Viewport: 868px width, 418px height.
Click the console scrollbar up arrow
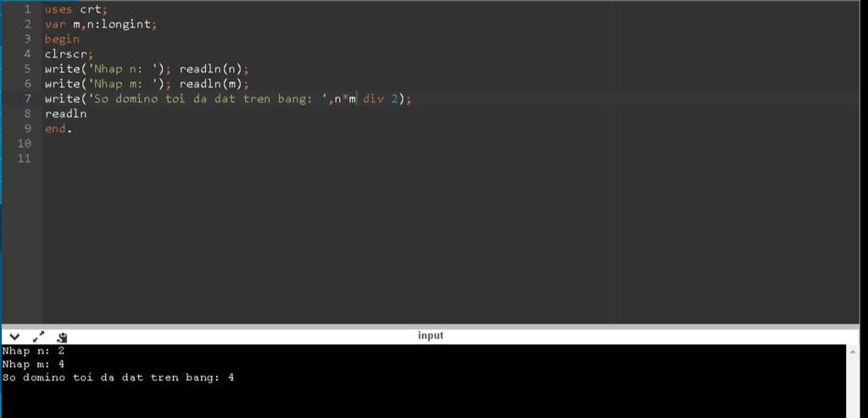[x=853, y=351]
